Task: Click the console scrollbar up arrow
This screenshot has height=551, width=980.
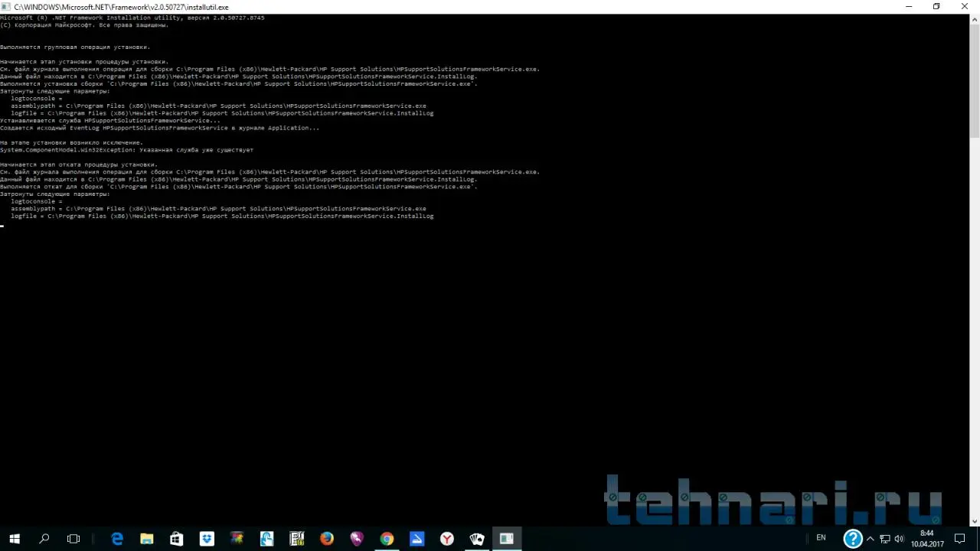Action: [x=975, y=19]
